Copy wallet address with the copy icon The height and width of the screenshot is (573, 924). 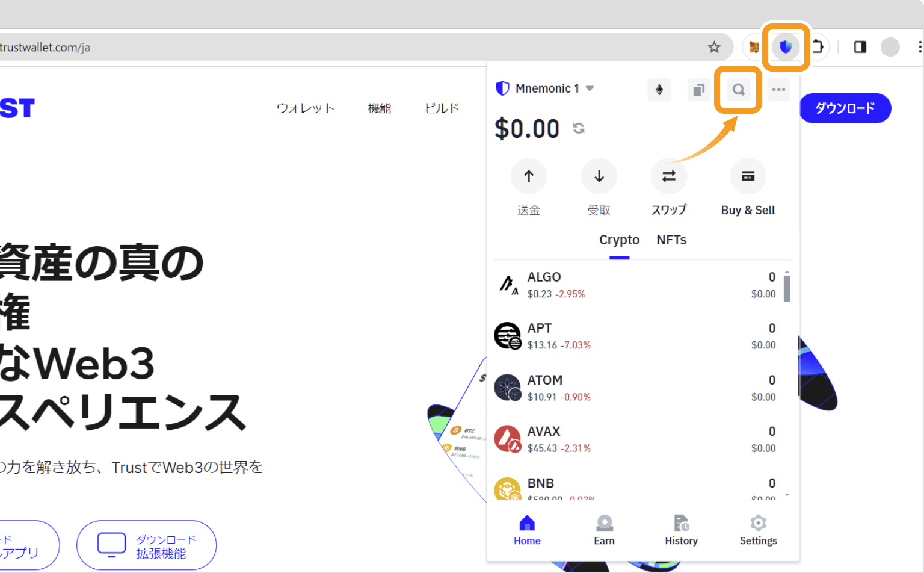tap(698, 90)
